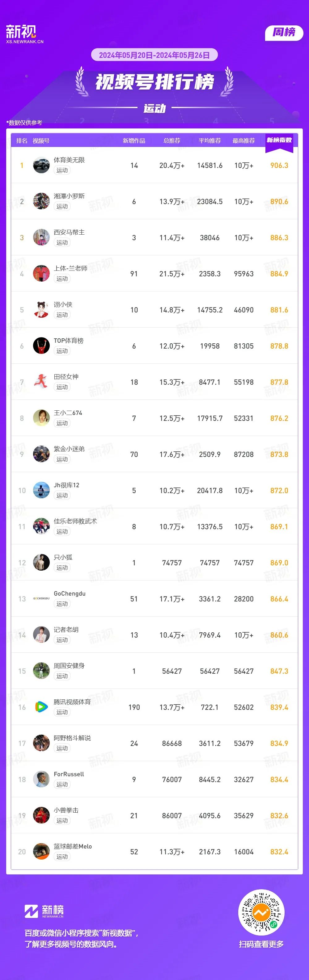Click index score 906.3 for rank one
The height and width of the screenshot is (980, 309).
(279, 165)
